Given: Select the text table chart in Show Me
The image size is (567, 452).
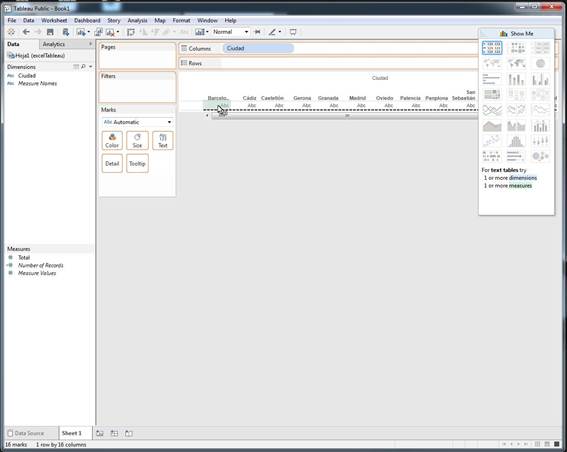Looking at the screenshot, I should pyautogui.click(x=492, y=48).
